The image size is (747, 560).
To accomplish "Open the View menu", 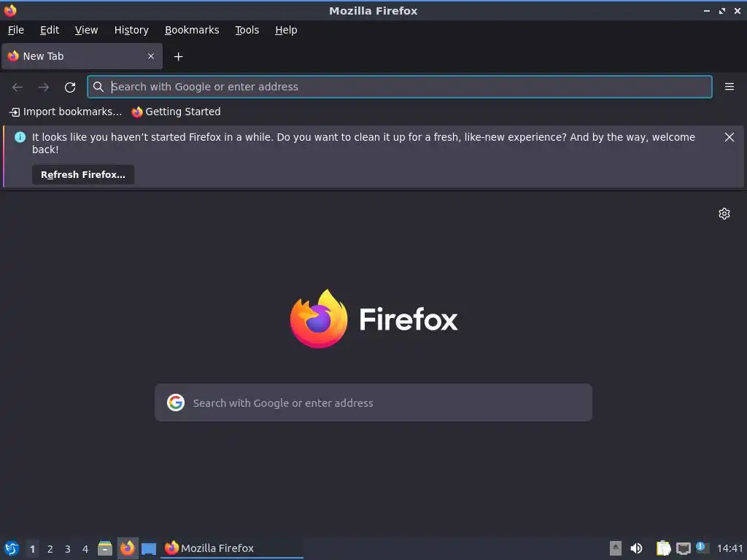I will click(x=86, y=30).
